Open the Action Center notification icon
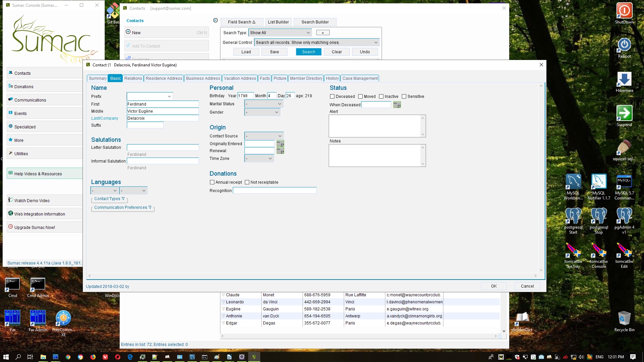644x362 pixels. [633, 357]
